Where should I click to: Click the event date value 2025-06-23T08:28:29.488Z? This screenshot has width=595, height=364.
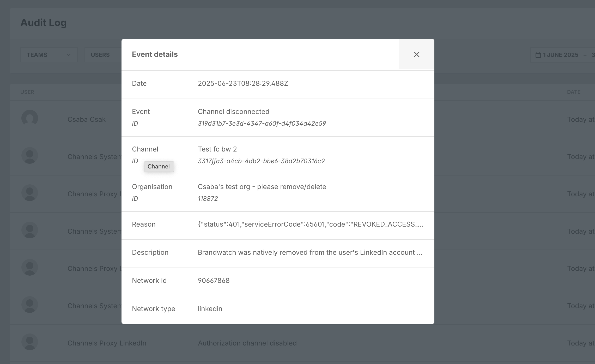(x=243, y=83)
